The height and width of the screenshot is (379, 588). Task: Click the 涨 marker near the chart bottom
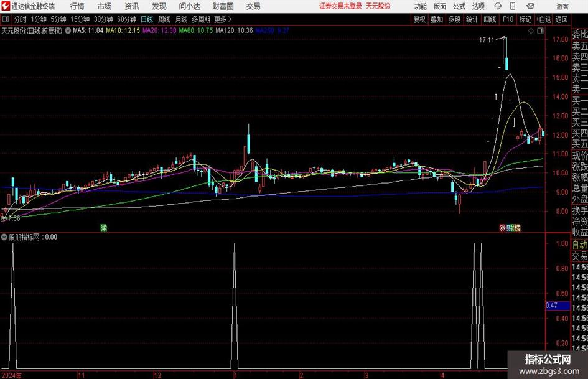click(503, 227)
